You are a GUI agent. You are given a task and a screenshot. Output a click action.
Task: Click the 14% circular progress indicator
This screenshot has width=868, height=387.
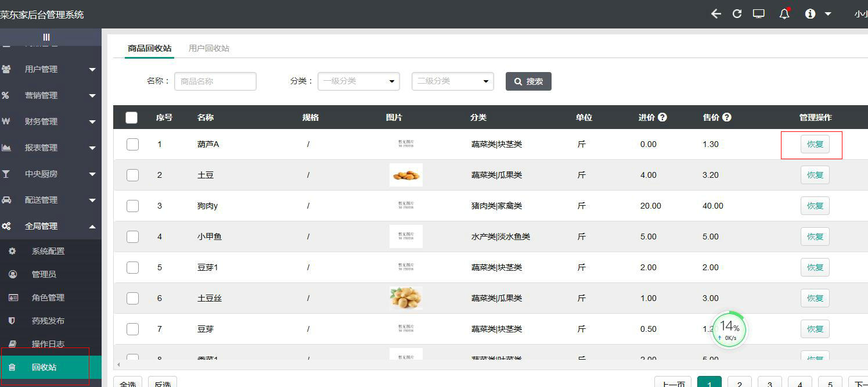coord(729,329)
